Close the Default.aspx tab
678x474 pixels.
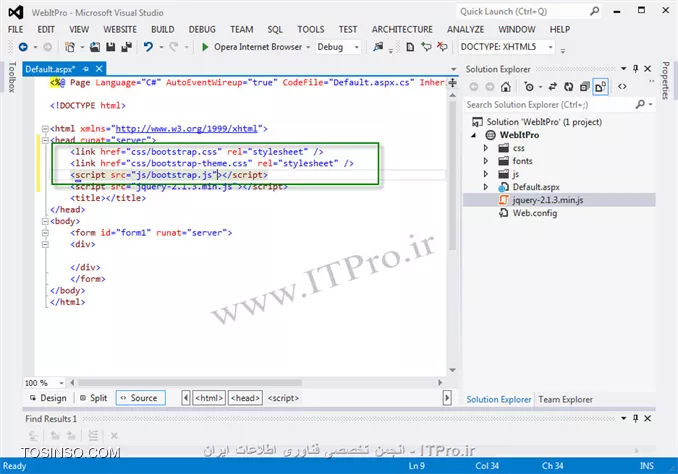[99, 69]
